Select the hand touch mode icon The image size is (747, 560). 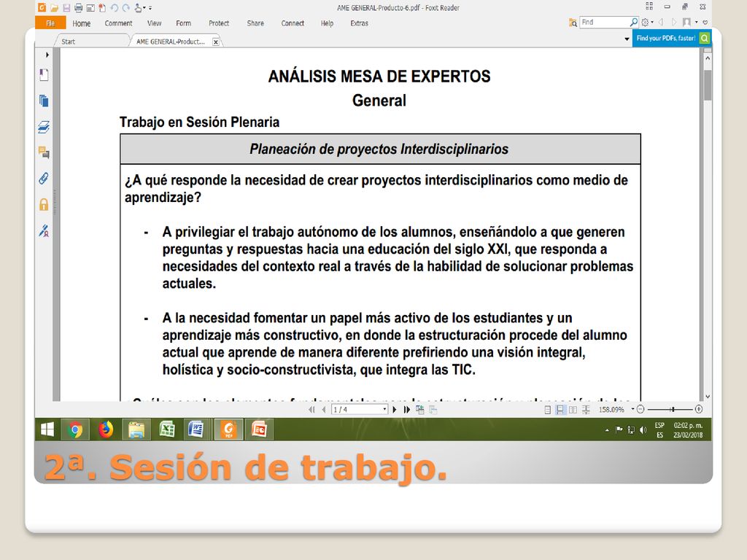click(138, 7)
